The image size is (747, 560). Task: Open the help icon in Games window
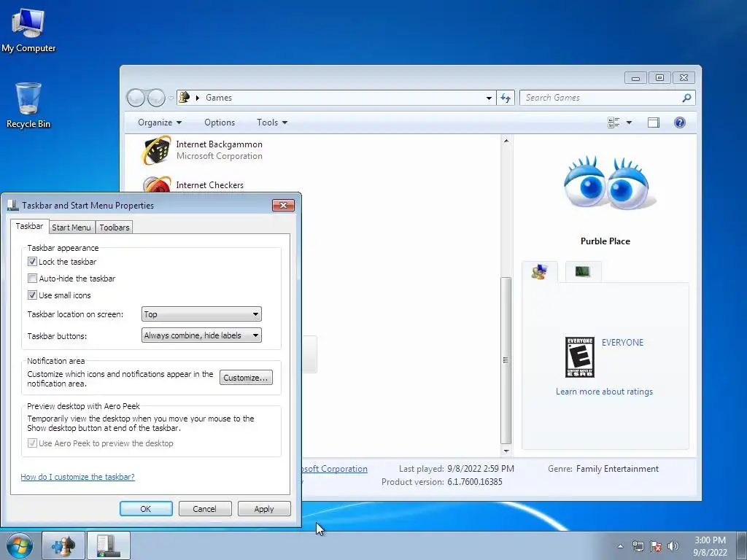point(680,122)
